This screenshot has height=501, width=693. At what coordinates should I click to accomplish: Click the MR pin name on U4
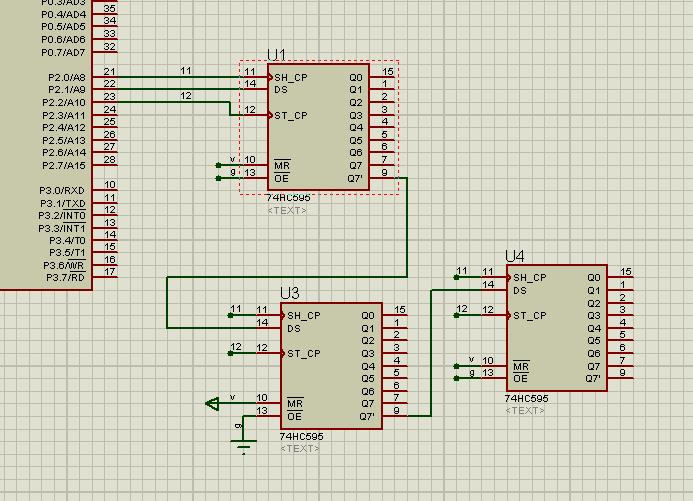pyautogui.click(x=521, y=367)
